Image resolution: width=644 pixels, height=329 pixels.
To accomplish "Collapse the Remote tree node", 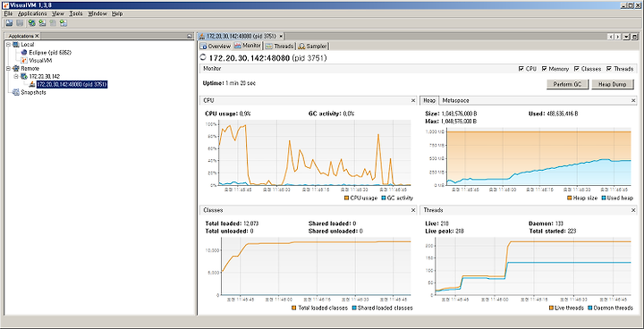I will click(9, 68).
